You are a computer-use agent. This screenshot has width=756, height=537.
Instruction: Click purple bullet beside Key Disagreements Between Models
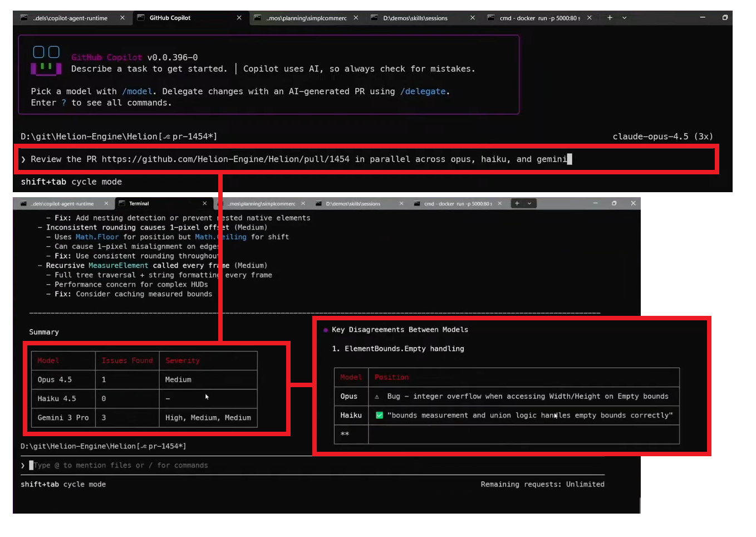[x=326, y=330]
